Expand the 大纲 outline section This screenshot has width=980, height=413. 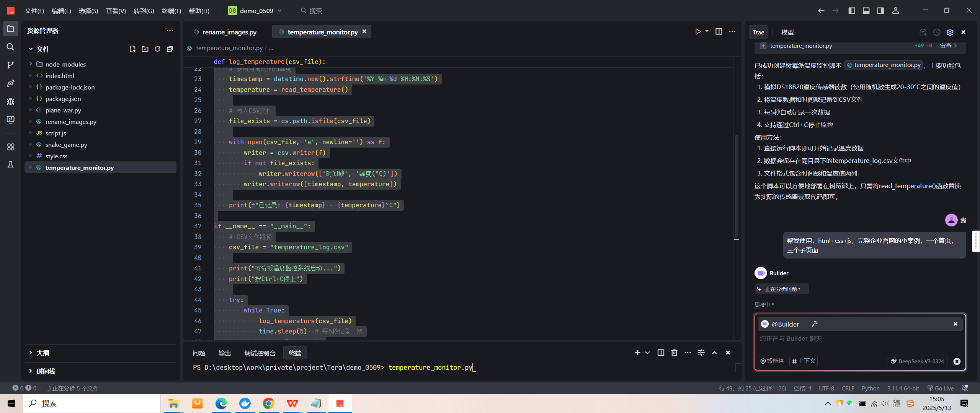click(42, 353)
